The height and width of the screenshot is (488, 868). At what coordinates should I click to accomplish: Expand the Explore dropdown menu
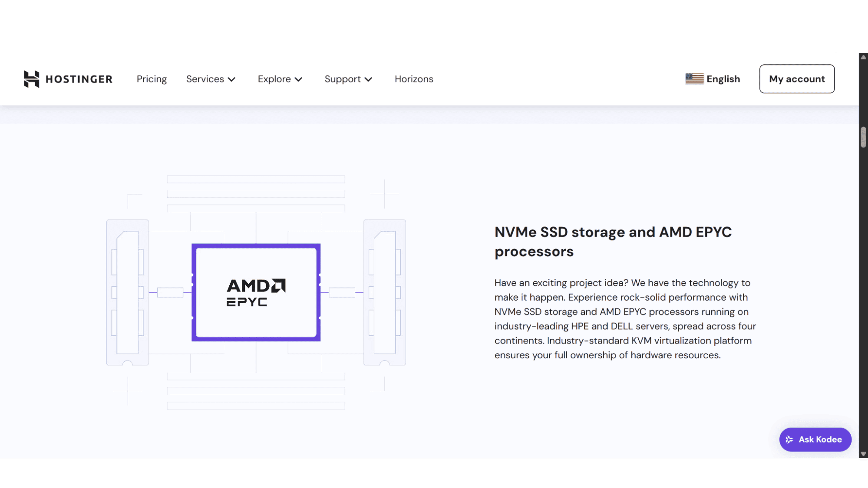point(280,79)
